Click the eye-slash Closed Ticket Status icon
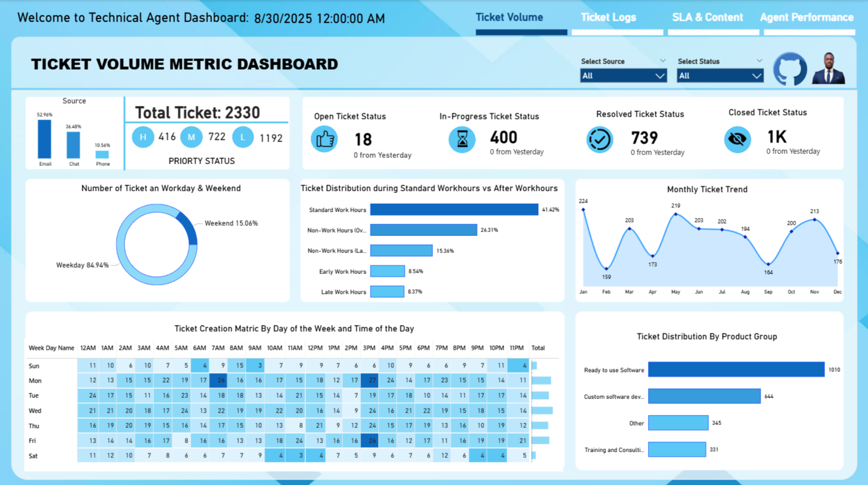Screen dimensions: 868x485 click(x=737, y=139)
